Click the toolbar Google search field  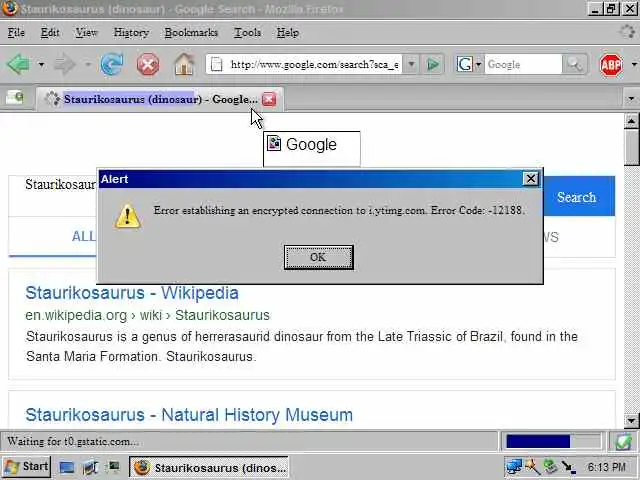[x=523, y=64]
